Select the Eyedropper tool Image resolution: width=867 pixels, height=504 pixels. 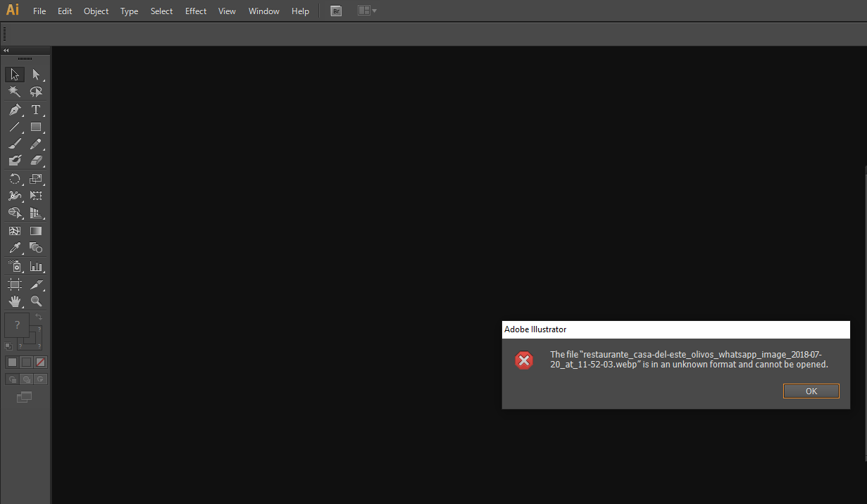(15, 247)
